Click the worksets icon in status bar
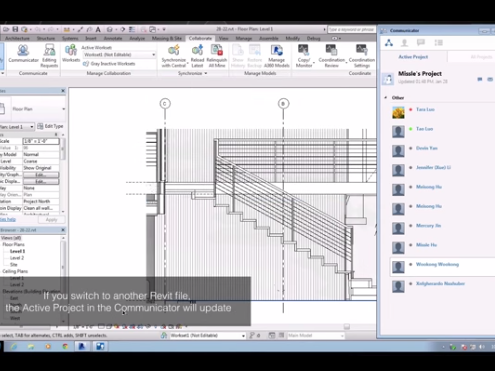Viewport: 495px width, 371px height. click(164, 336)
